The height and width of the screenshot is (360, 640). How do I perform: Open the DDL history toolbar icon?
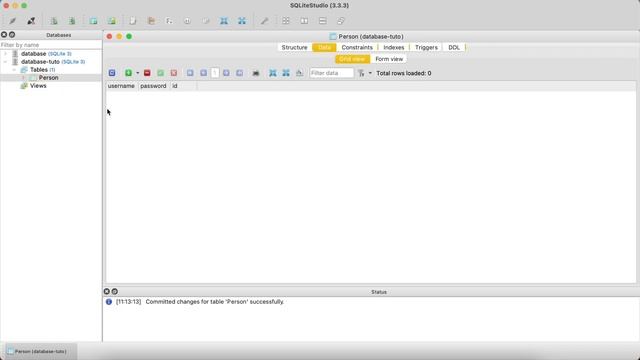(x=151, y=21)
